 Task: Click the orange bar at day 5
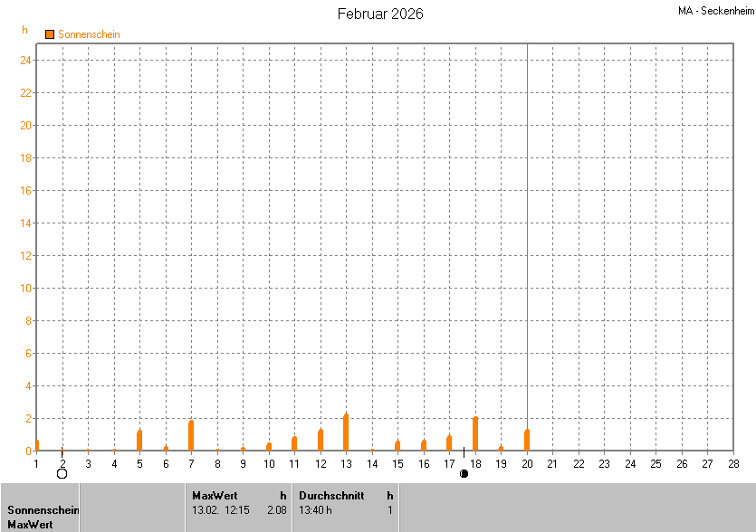click(x=139, y=441)
